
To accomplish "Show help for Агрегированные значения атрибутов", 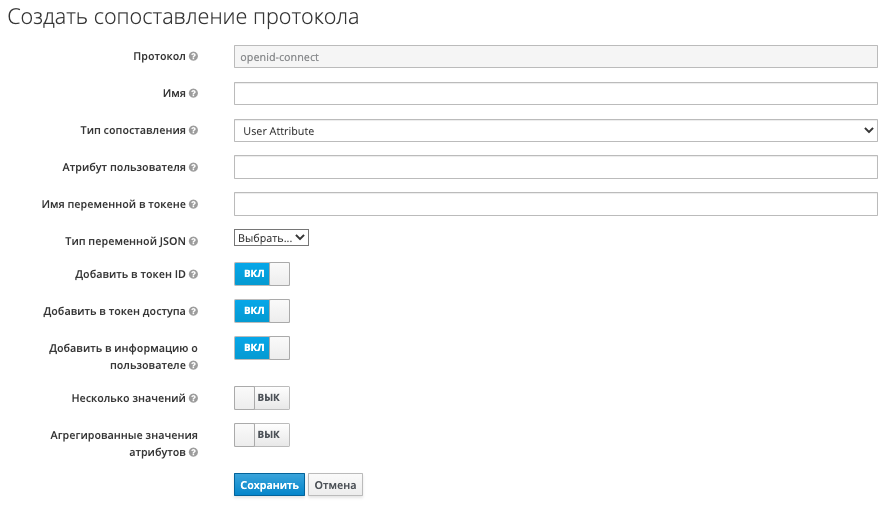I will pyautogui.click(x=193, y=452).
